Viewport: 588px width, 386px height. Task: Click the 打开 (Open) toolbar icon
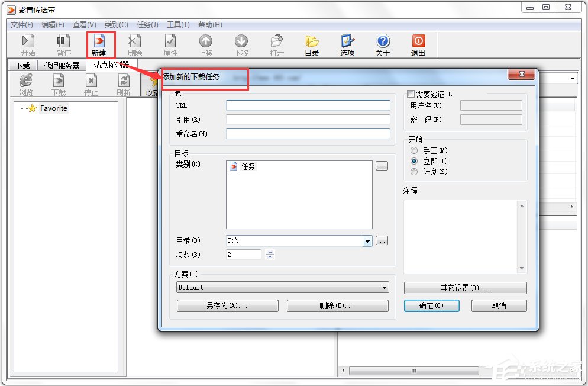pos(276,44)
